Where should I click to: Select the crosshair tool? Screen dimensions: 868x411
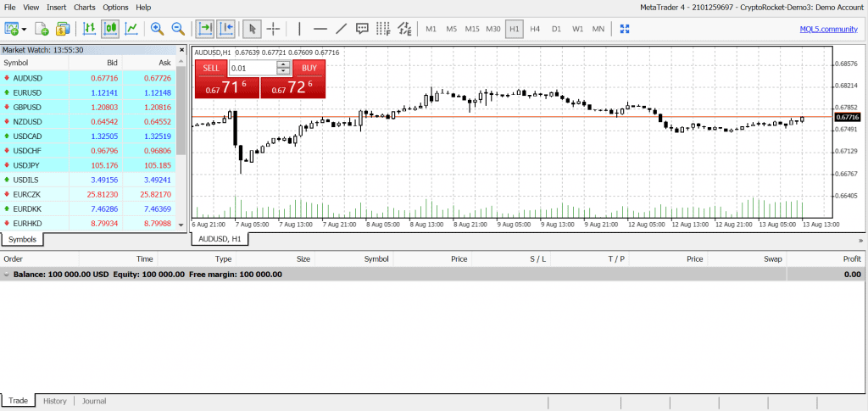coord(274,28)
